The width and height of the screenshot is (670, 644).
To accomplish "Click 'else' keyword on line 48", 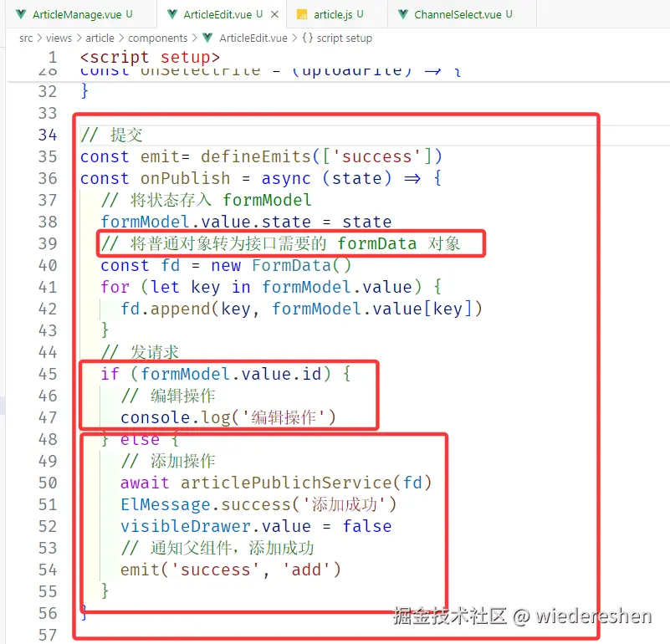I will pos(141,440).
